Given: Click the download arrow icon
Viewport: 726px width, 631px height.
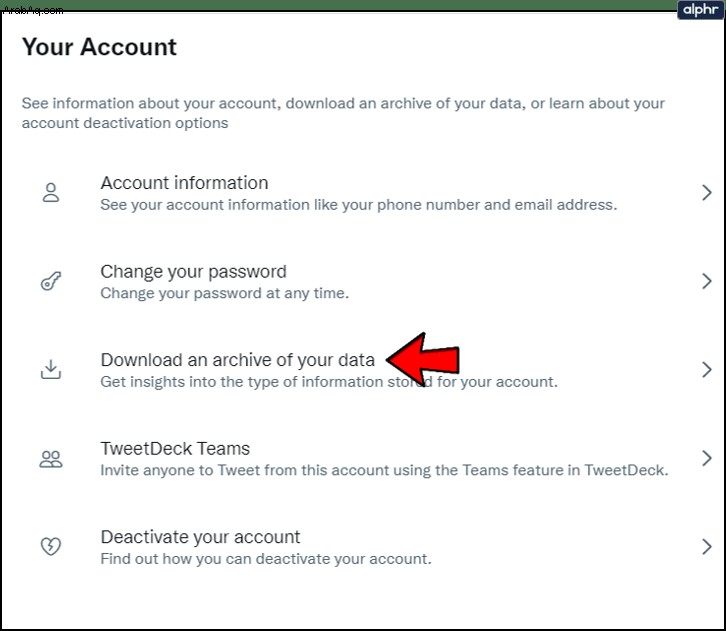Looking at the screenshot, I should tap(51, 369).
